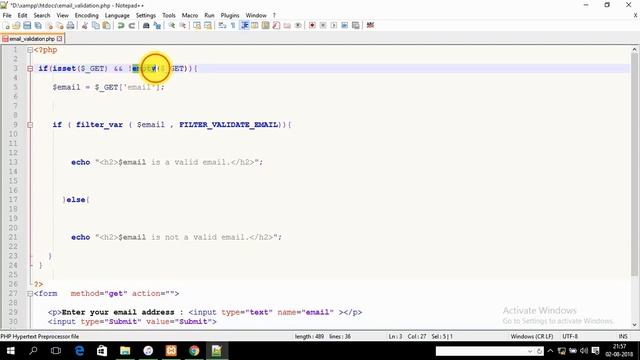The image size is (640, 360).
Task: Toggle Synchronize Horizontal Scrolling
Action: (208, 25)
